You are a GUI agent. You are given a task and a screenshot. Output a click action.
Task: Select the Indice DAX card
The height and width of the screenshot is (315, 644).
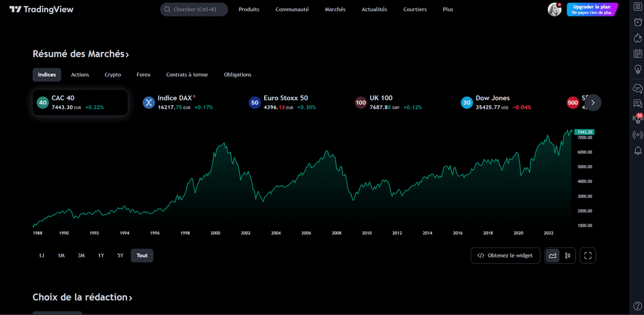[186, 102]
